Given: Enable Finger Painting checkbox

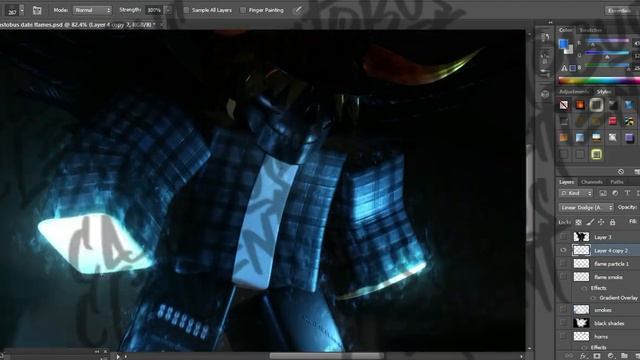Looking at the screenshot, I should pos(243,10).
